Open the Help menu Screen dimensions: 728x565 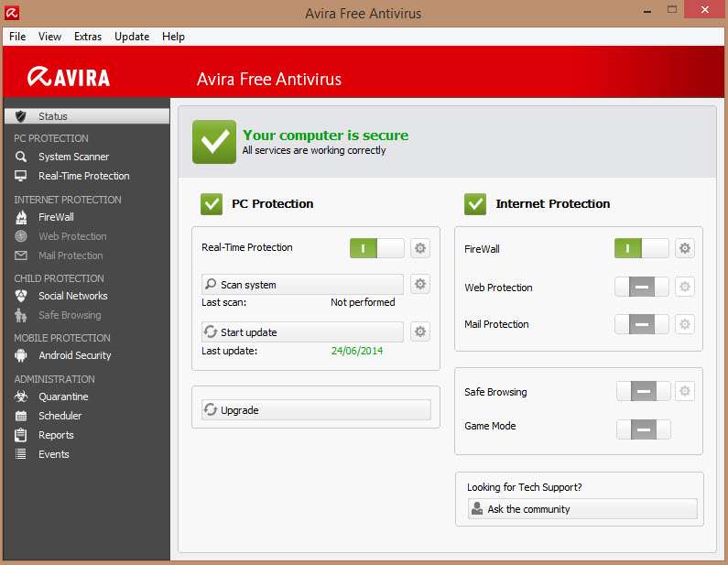tap(173, 37)
